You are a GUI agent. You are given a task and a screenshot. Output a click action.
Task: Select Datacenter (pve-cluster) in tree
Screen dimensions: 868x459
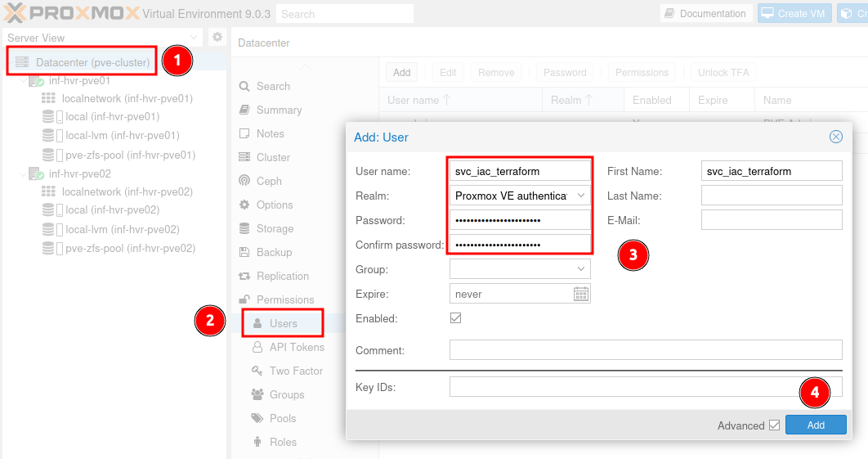coord(92,62)
